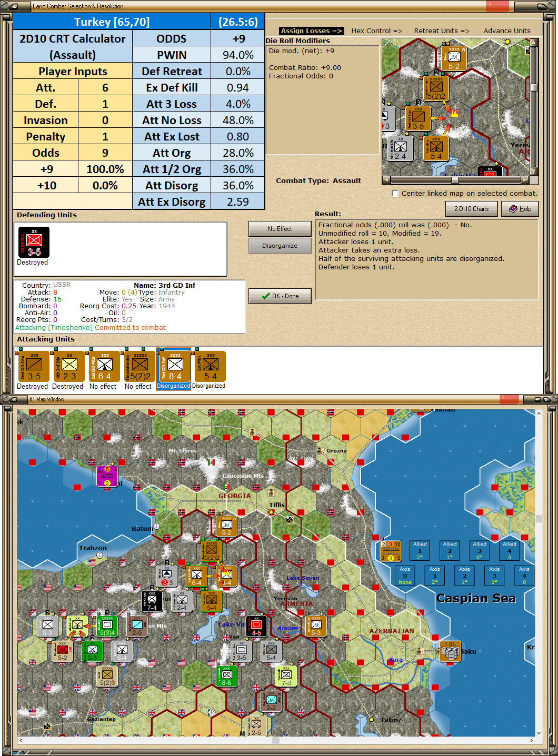Click the Att. input value 6
This screenshot has height=756, width=558.
click(x=105, y=87)
